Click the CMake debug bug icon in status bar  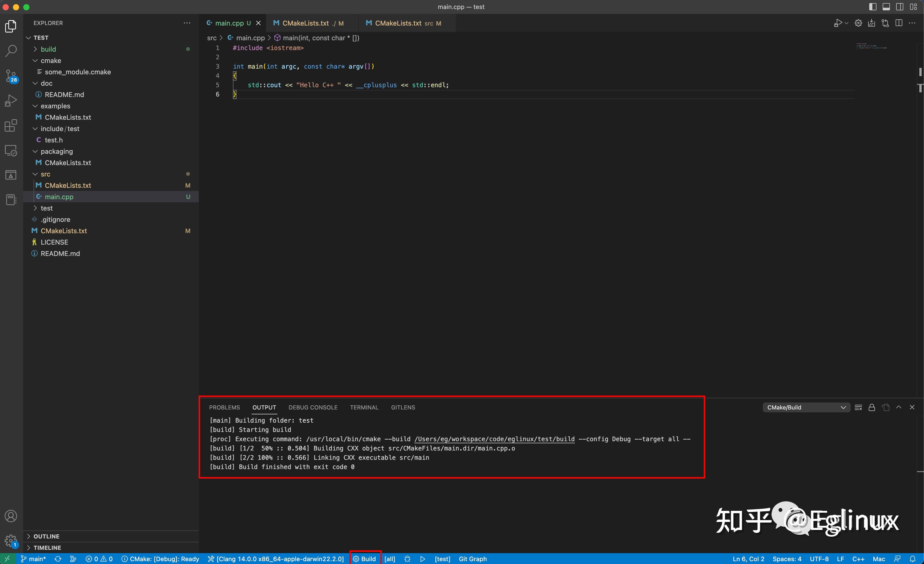[407, 559]
